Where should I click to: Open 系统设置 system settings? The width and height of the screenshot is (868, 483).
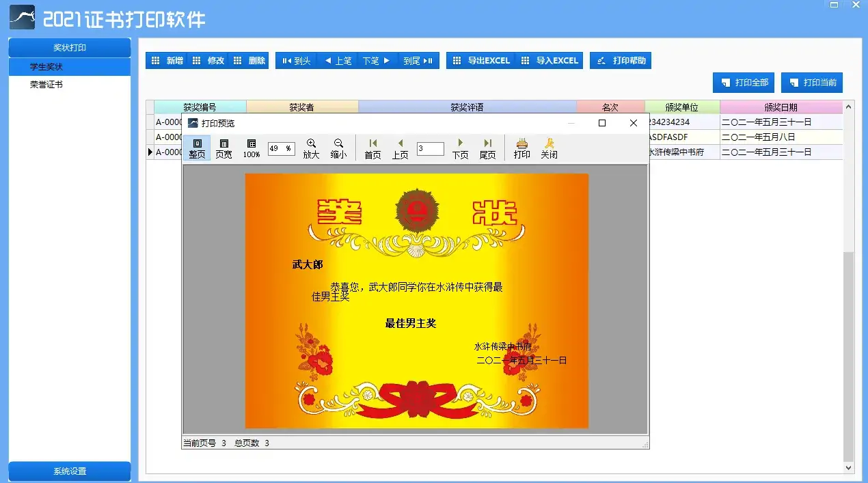[x=69, y=471]
